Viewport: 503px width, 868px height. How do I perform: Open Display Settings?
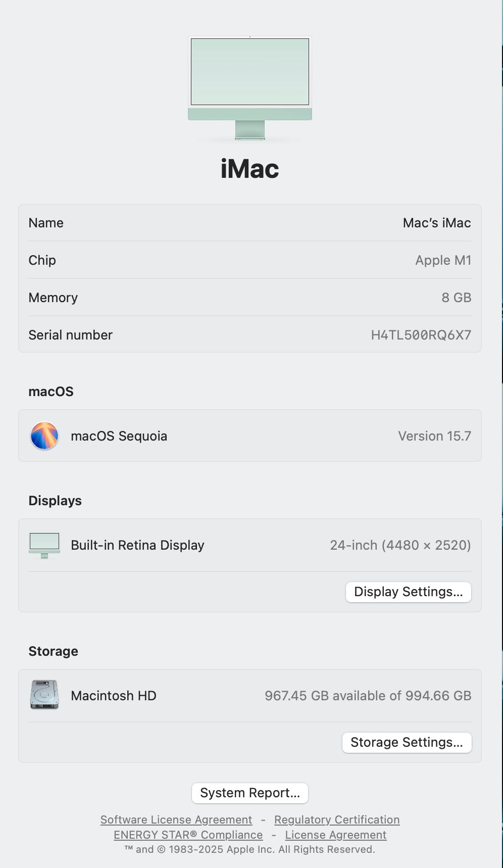point(408,592)
